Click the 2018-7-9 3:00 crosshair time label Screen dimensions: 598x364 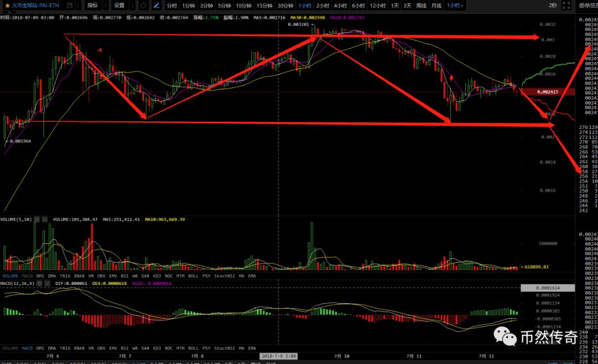pyautogui.click(x=279, y=356)
